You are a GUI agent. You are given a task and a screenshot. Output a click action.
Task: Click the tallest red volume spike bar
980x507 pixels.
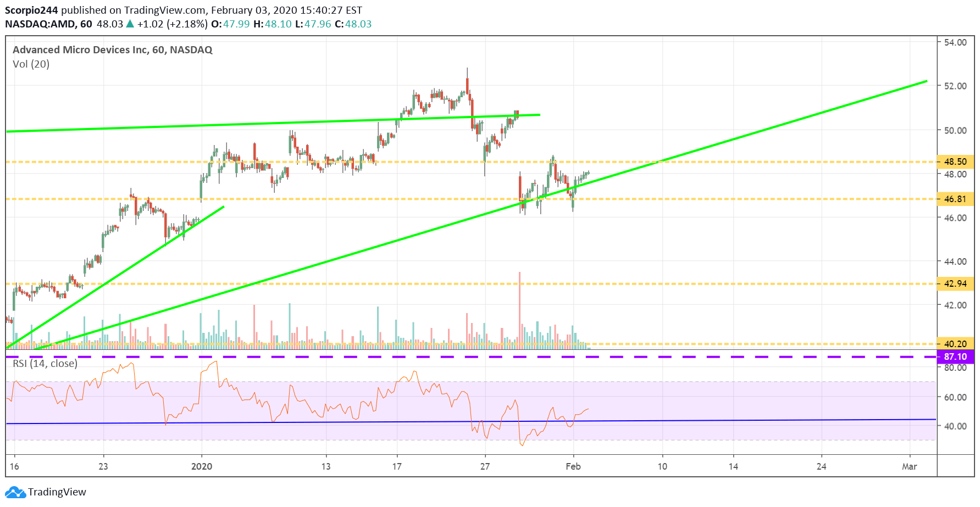519,310
